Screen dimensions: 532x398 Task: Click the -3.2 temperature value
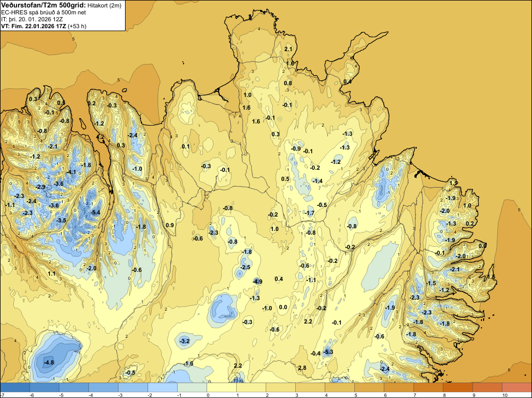pos(185,341)
